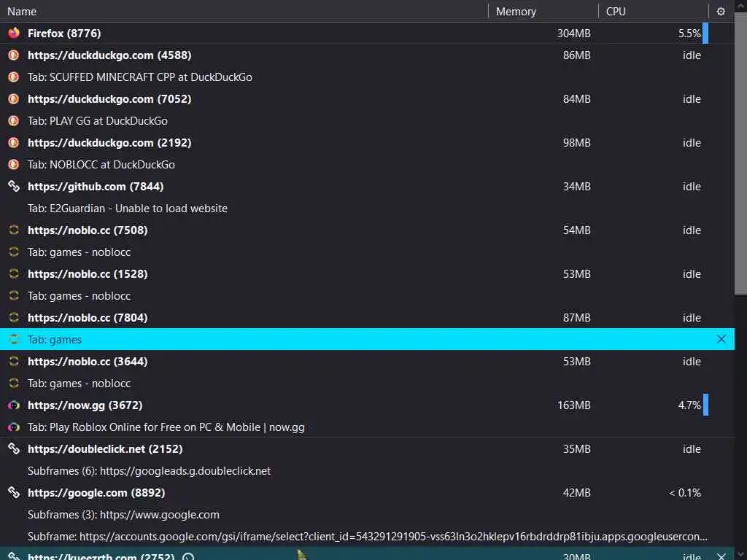The image size is (747, 560).
Task: Click the DuckDuckGo icon beside process 4588
Action: [x=14, y=55]
